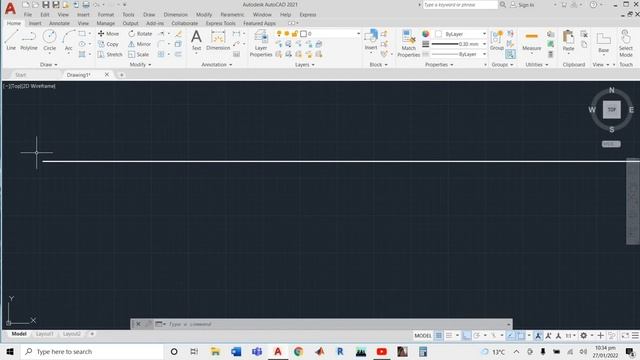Expand the Draw panel

click(49, 64)
